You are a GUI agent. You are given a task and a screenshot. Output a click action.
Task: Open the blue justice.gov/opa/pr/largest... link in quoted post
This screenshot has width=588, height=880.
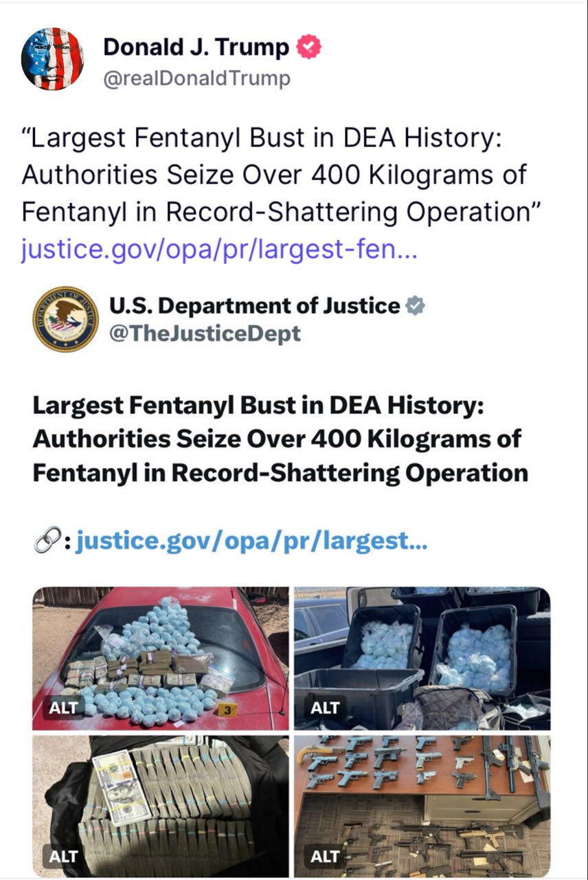[251, 542]
